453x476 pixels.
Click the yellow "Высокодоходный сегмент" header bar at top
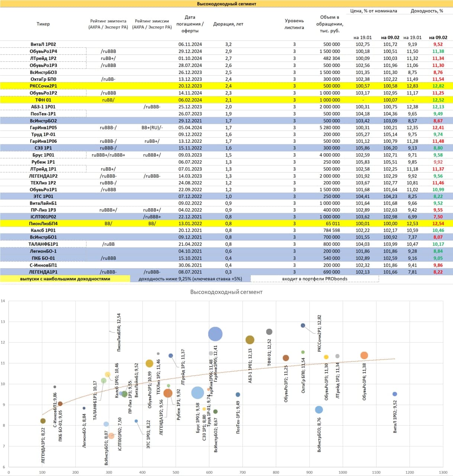pyautogui.click(x=226, y=4)
